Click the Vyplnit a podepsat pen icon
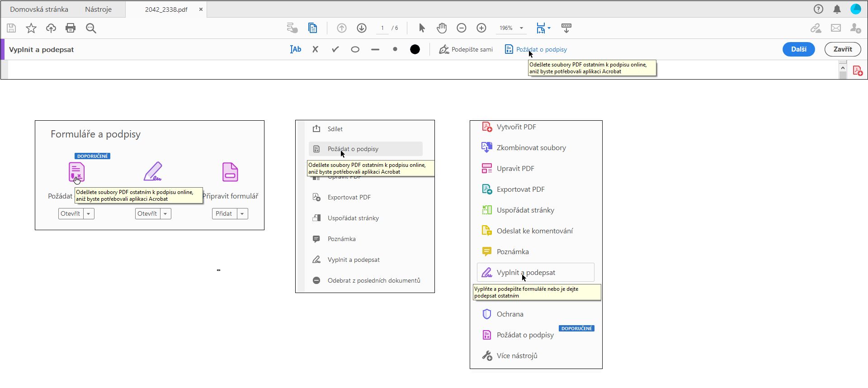Screen dimensions: 868x388 [x=153, y=171]
